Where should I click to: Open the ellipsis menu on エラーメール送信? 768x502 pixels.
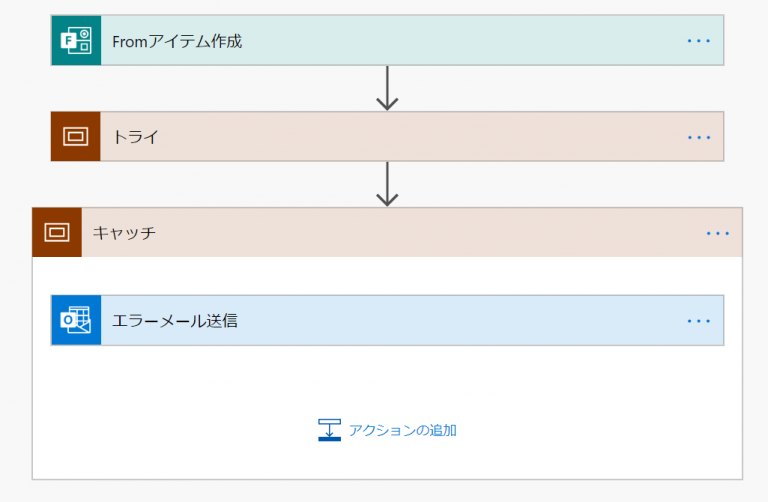click(698, 320)
